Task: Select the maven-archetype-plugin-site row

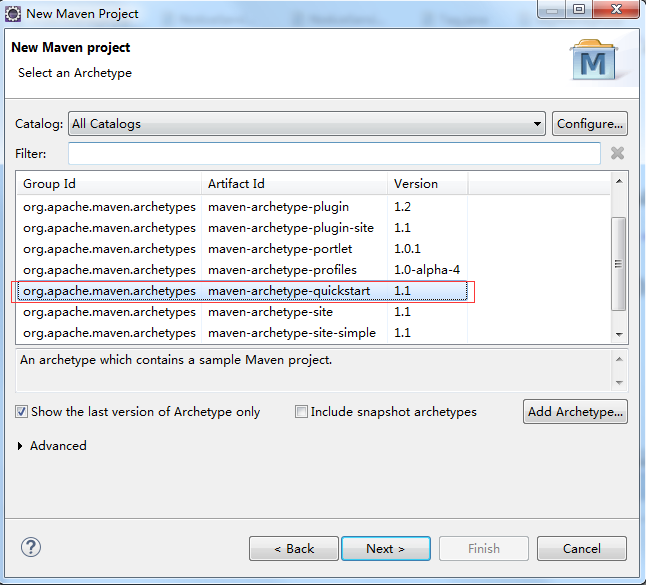Action: [x=242, y=228]
